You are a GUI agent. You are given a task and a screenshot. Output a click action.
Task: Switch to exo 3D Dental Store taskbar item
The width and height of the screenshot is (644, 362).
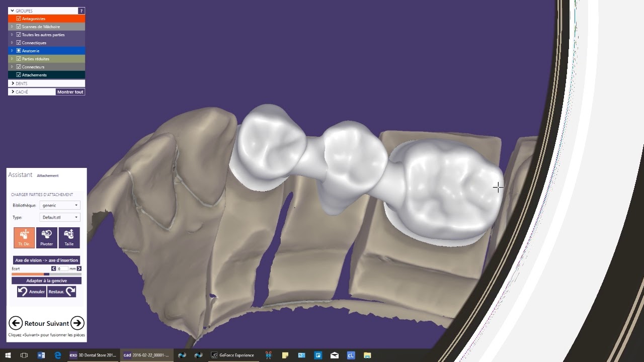coord(94,355)
